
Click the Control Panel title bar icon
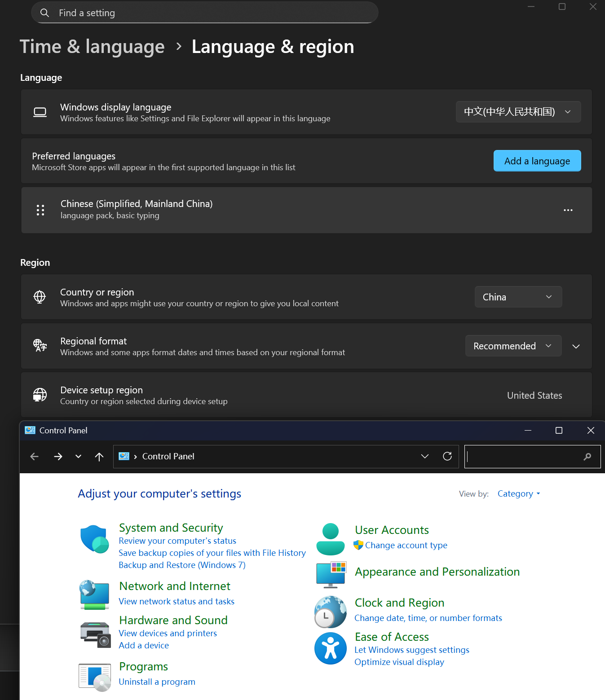click(30, 430)
